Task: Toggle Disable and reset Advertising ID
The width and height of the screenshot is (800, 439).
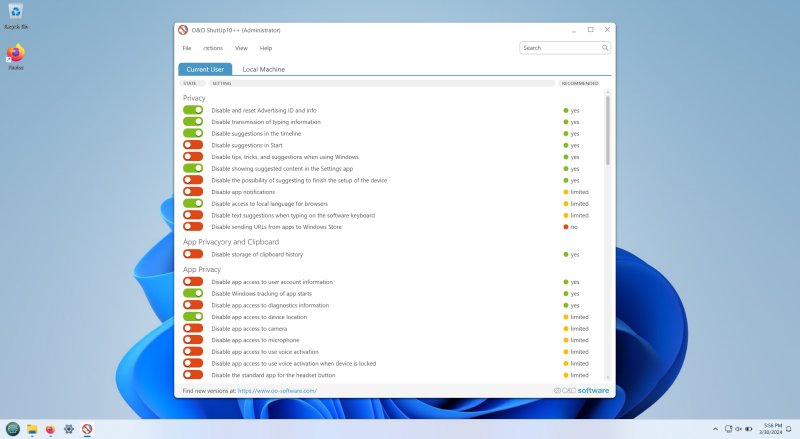Action: pos(193,110)
